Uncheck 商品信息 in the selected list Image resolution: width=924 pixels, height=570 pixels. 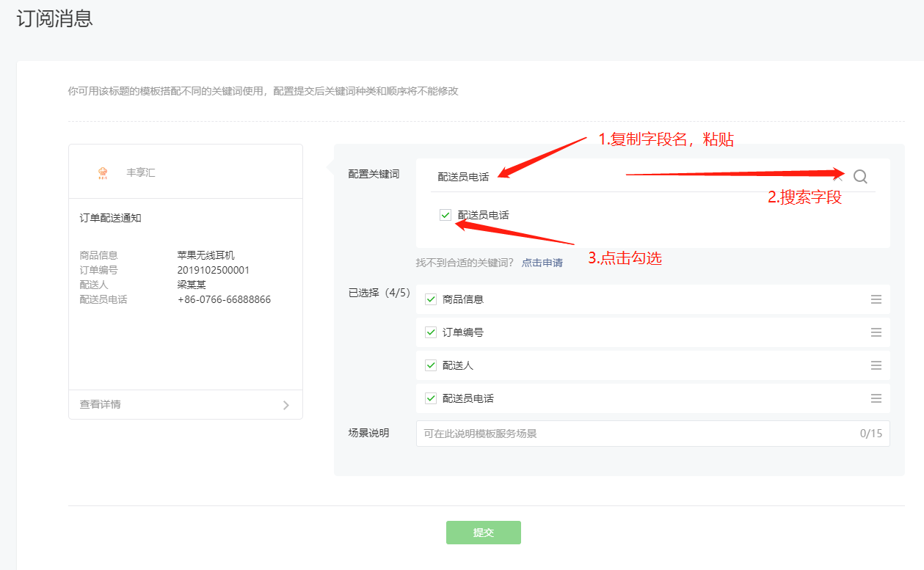point(430,299)
